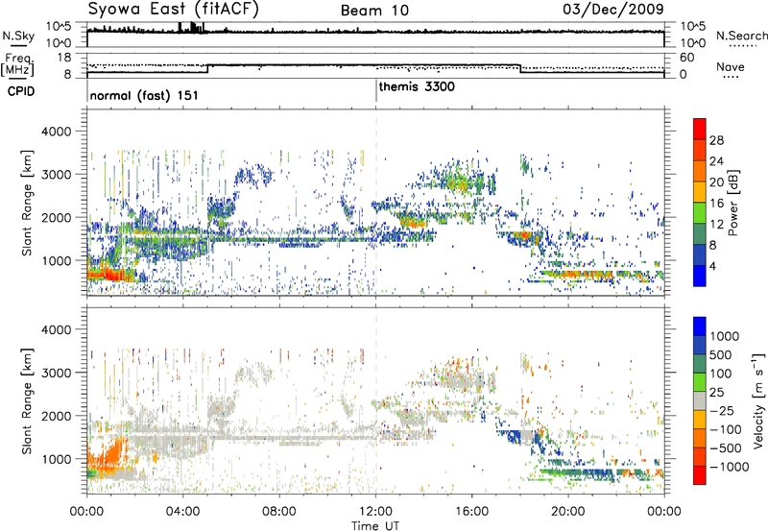Image resolution: width=768 pixels, height=532 pixels.
Task: Click the blue bottom of the power color bar
Action: point(700,276)
